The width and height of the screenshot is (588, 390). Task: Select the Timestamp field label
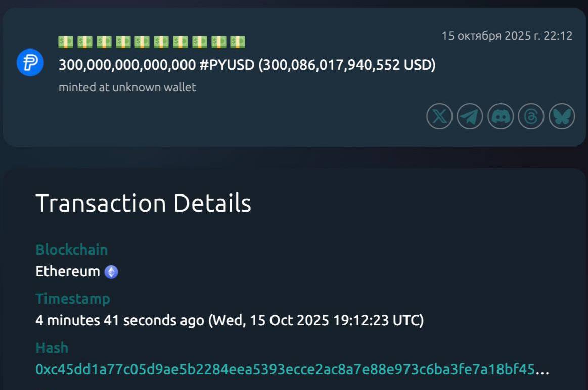[x=72, y=299]
